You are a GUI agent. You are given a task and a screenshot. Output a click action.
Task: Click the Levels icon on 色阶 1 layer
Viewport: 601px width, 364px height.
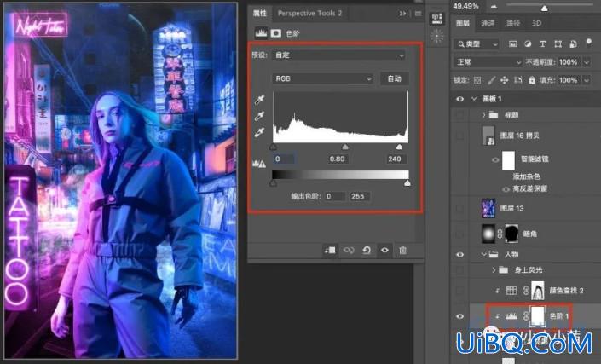[x=511, y=316]
